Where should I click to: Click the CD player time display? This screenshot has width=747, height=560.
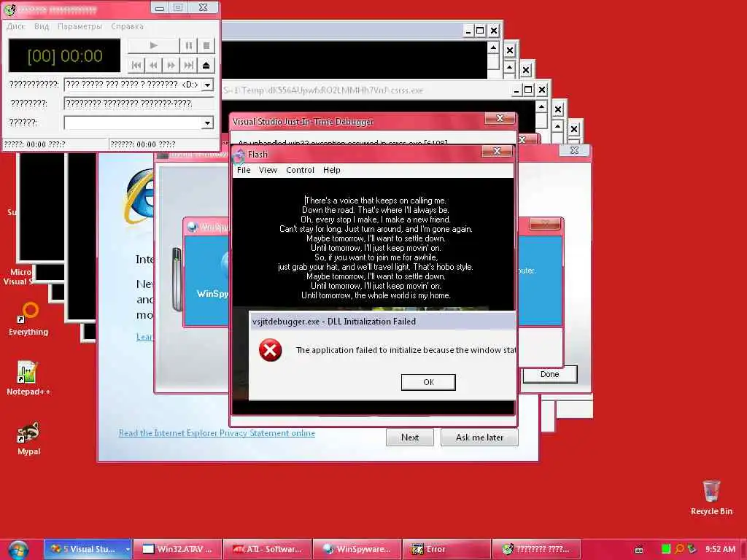(x=65, y=55)
